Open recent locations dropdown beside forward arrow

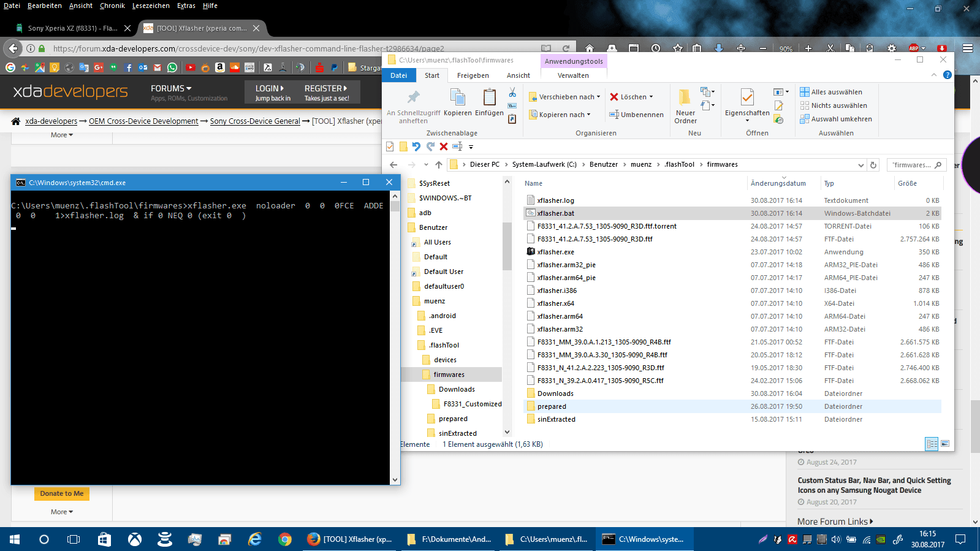click(426, 165)
